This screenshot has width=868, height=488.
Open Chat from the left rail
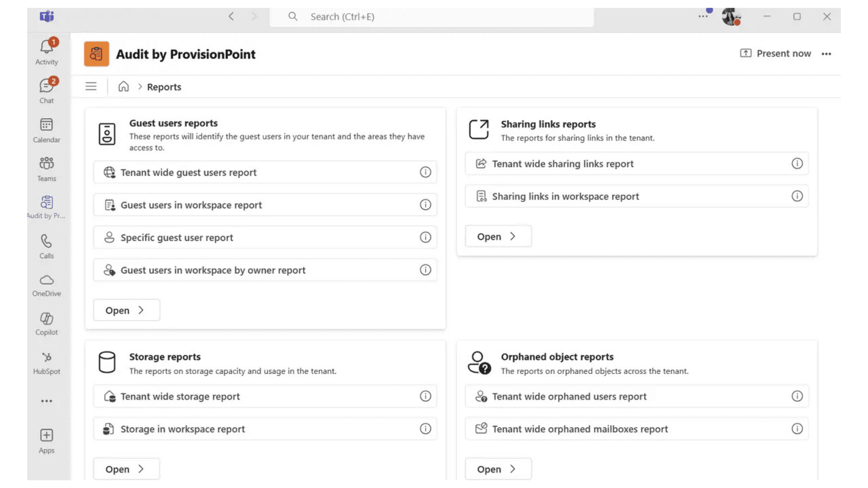46,90
